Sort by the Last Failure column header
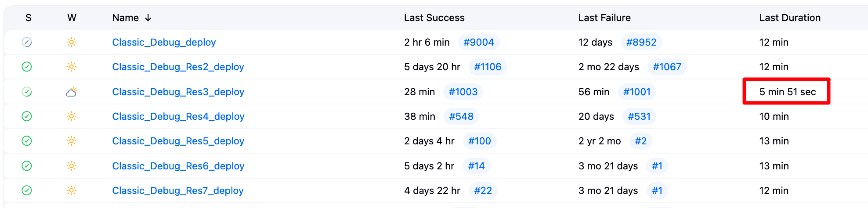Image resolution: width=868 pixels, height=208 pixels. tap(604, 18)
